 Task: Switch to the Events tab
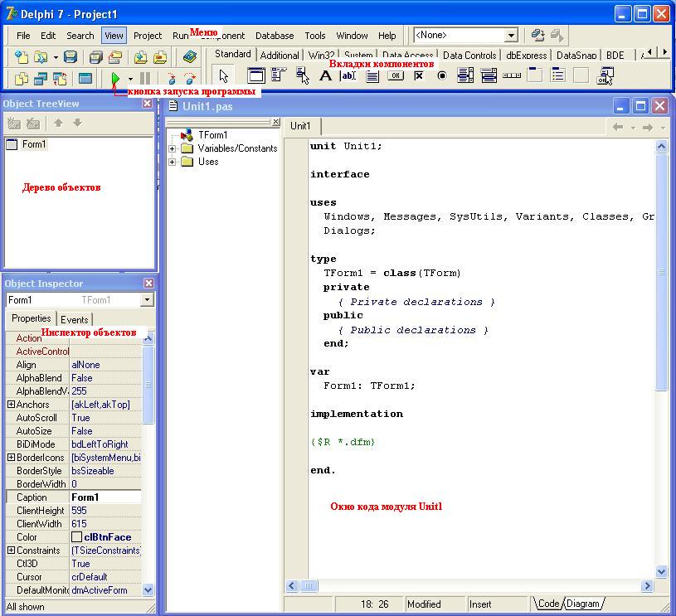click(x=74, y=319)
